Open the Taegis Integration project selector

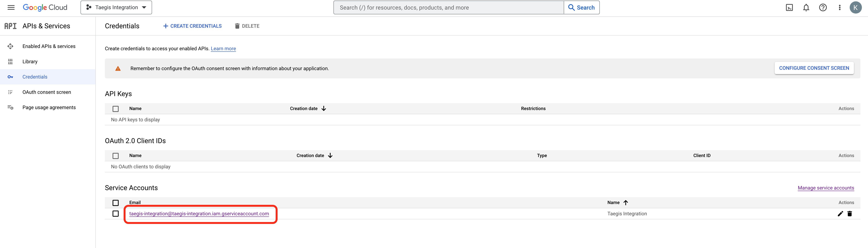tap(116, 7)
